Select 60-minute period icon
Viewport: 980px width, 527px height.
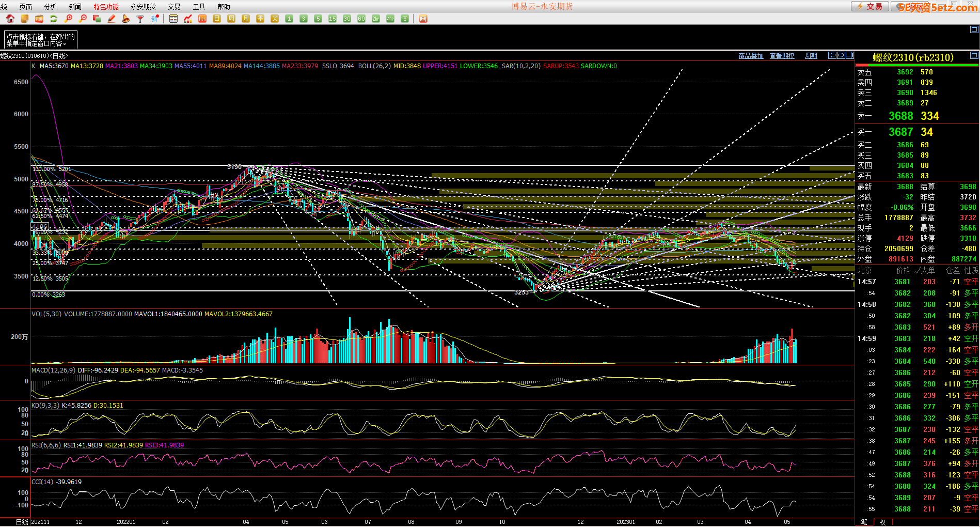[x=361, y=19]
